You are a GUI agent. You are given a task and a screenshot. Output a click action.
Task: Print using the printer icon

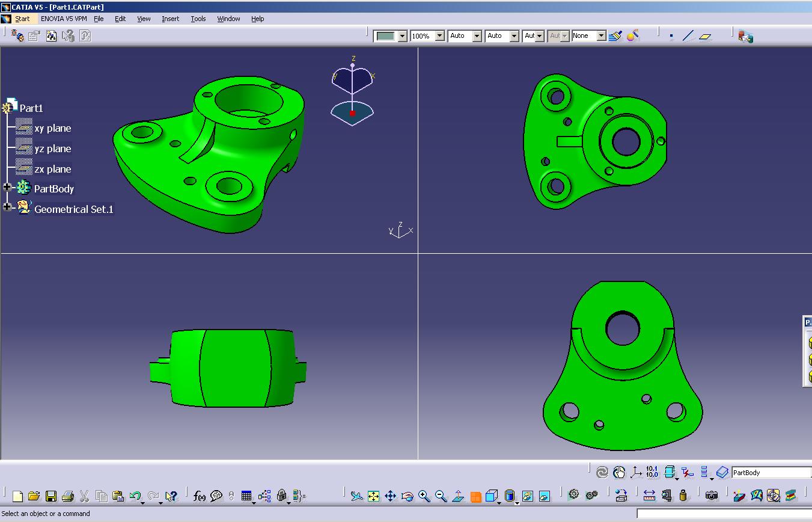[x=68, y=496]
